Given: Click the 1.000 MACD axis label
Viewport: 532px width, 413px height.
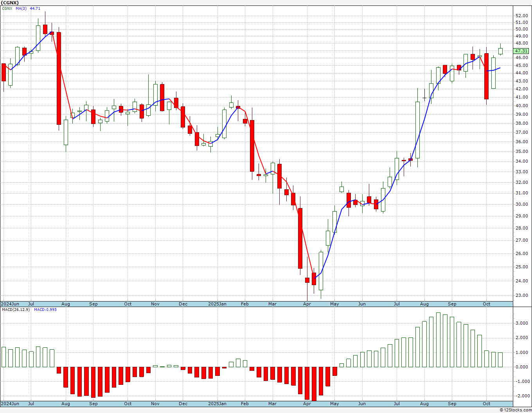Looking at the screenshot, I should click(x=523, y=352).
